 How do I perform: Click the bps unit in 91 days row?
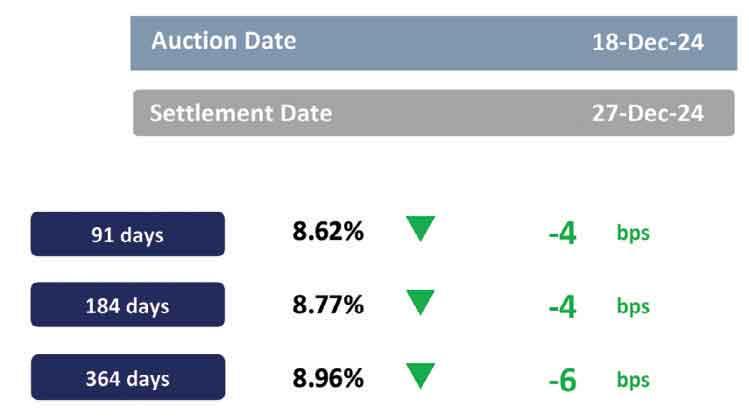(633, 234)
